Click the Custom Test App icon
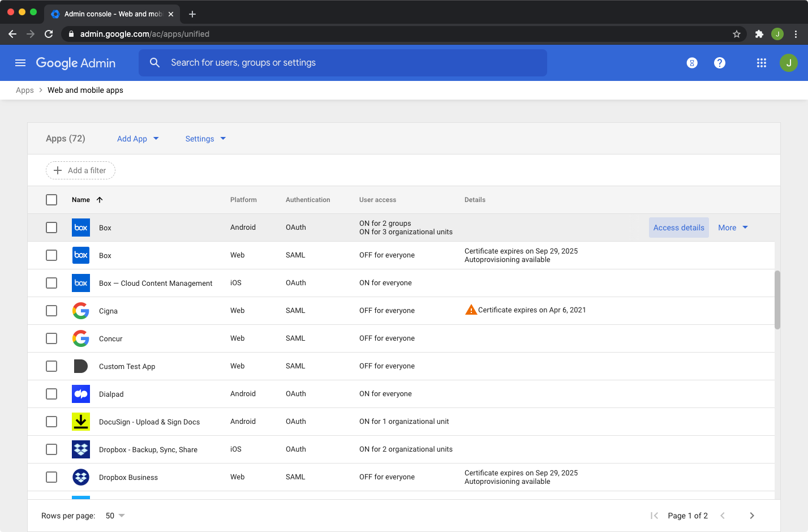The image size is (808, 532). click(x=81, y=366)
